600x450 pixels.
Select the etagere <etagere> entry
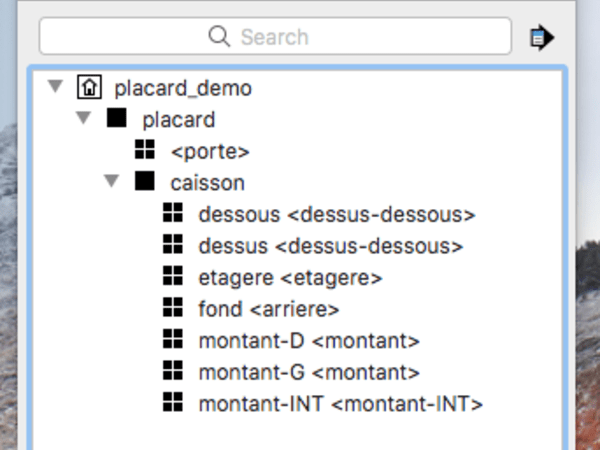290,277
